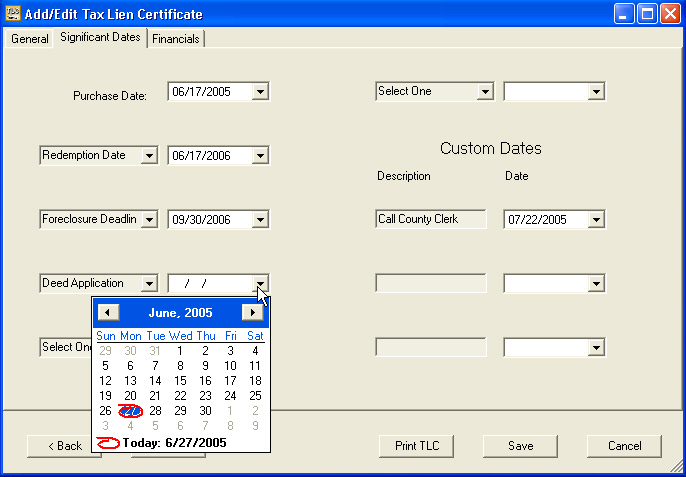Maximize the Add/Edit Tax Lien Certificate window
The width and height of the screenshot is (686, 477).
[x=647, y=14]
